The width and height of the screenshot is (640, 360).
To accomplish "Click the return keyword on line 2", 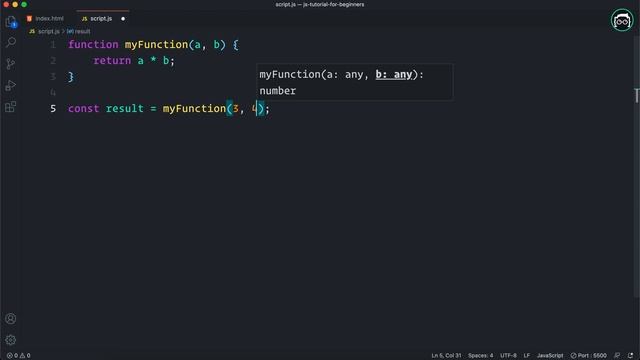I will click(x=112, y=61).
